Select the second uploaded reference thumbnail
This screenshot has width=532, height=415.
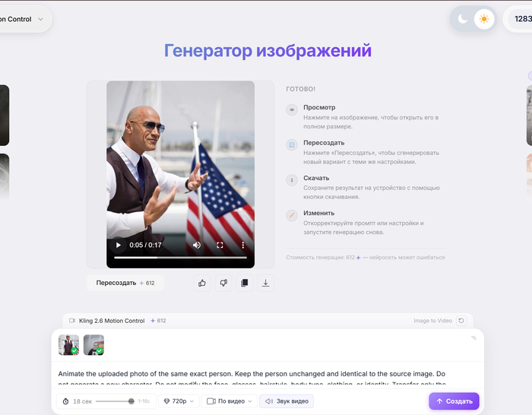click(93, 345)
